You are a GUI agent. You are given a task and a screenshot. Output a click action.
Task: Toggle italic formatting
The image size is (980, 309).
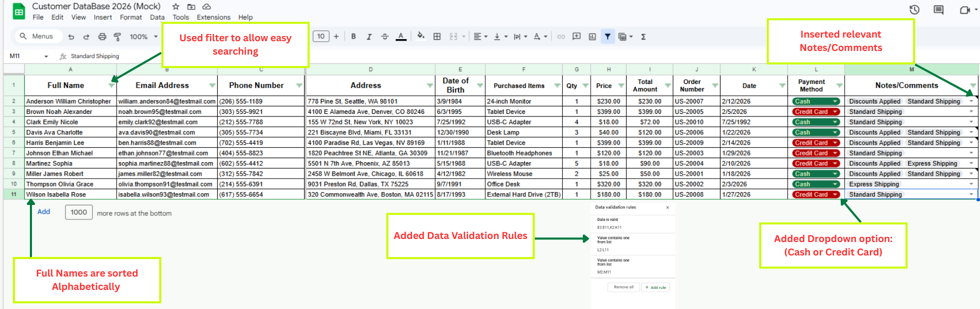point(369,37)
